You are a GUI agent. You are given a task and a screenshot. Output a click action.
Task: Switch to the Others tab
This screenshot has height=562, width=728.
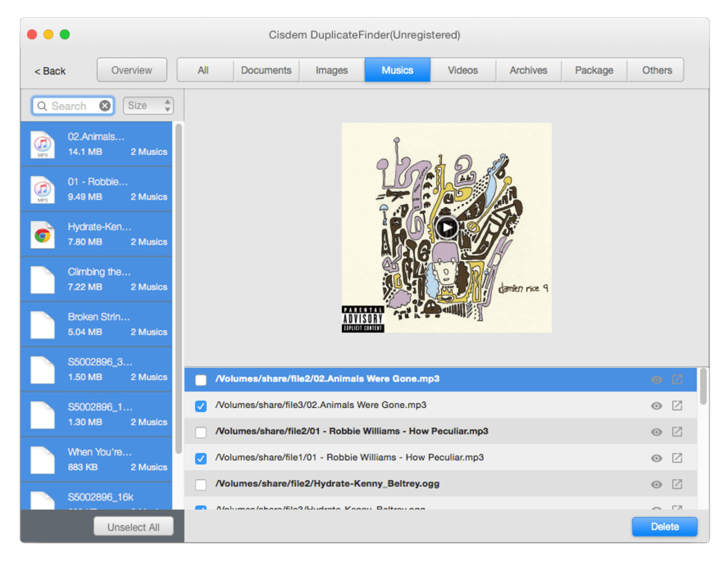coord(657,70)
